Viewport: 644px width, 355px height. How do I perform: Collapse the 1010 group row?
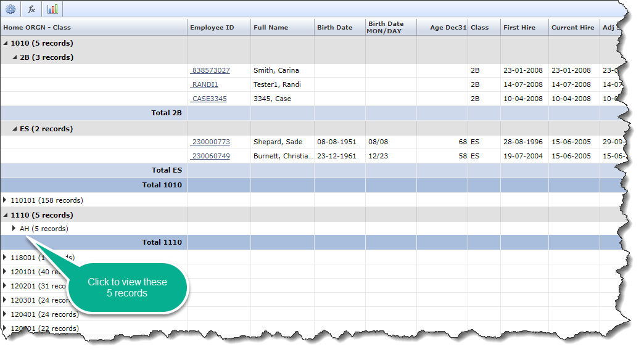6,43
